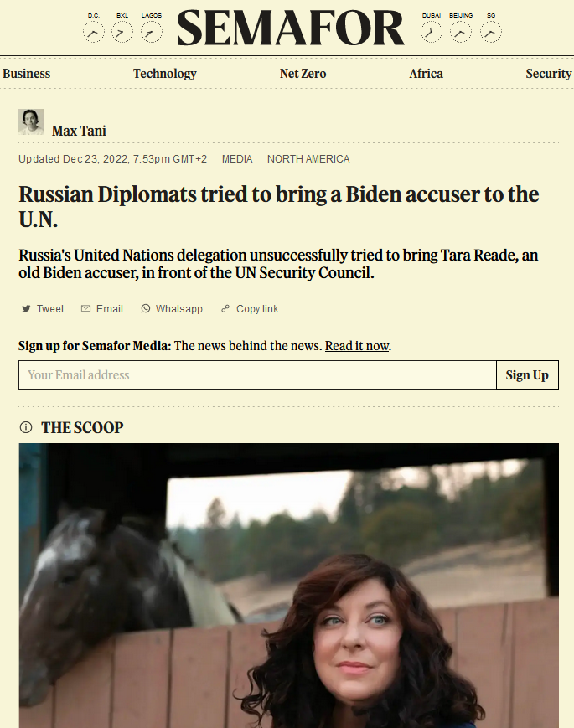The image size is (574, 728).
Task: Share the article on Whatsapp
Action: [x=172, y=309]
